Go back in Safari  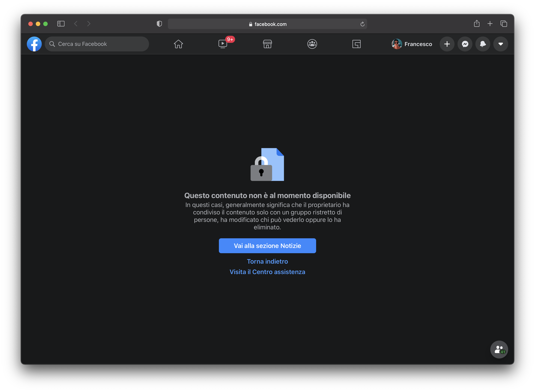pyautogui.click(x=76, y=24)
